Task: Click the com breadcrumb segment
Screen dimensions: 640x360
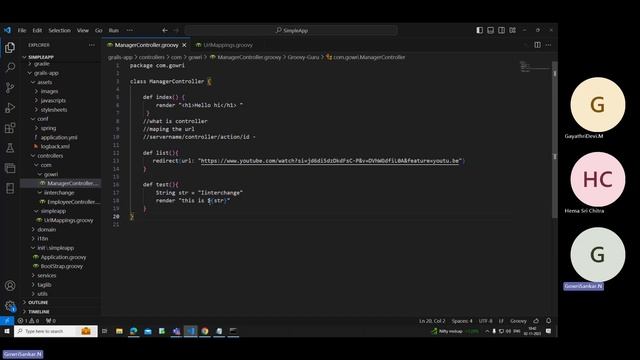Action: (176, 57)
